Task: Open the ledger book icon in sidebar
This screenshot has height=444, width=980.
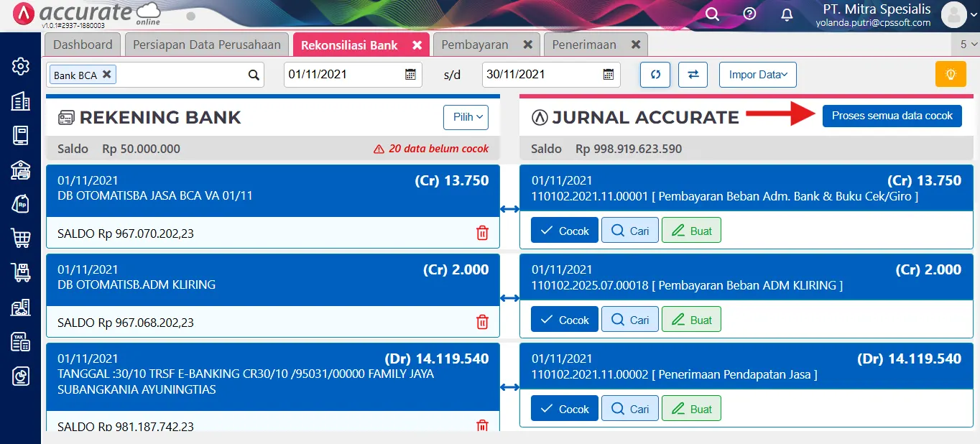Action: click(19, 136)
